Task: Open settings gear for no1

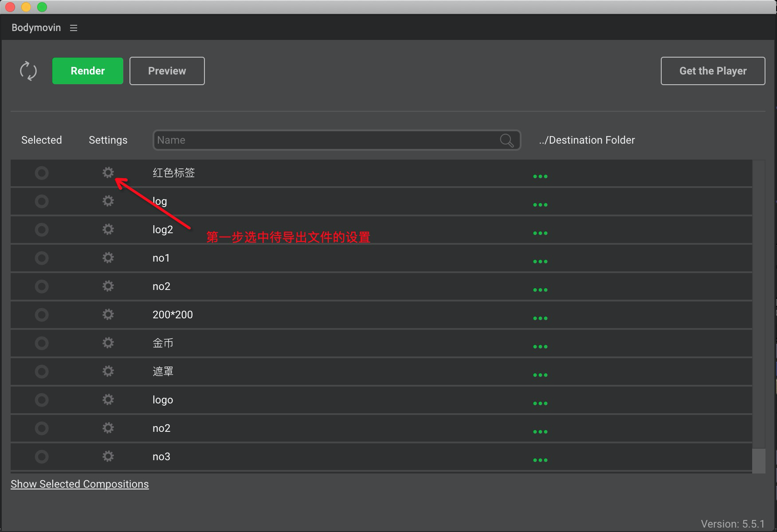Action: point(108,258)
